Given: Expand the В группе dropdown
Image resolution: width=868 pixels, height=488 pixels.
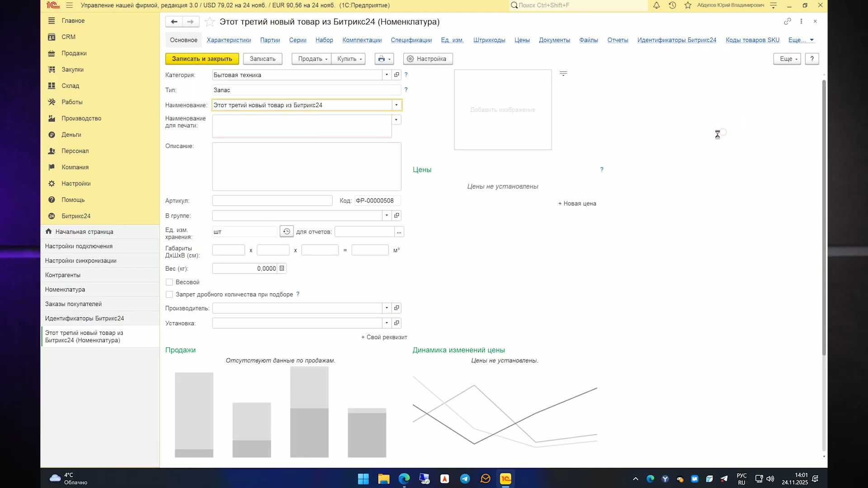Looking at the screenshot, I should pos(387,216).
